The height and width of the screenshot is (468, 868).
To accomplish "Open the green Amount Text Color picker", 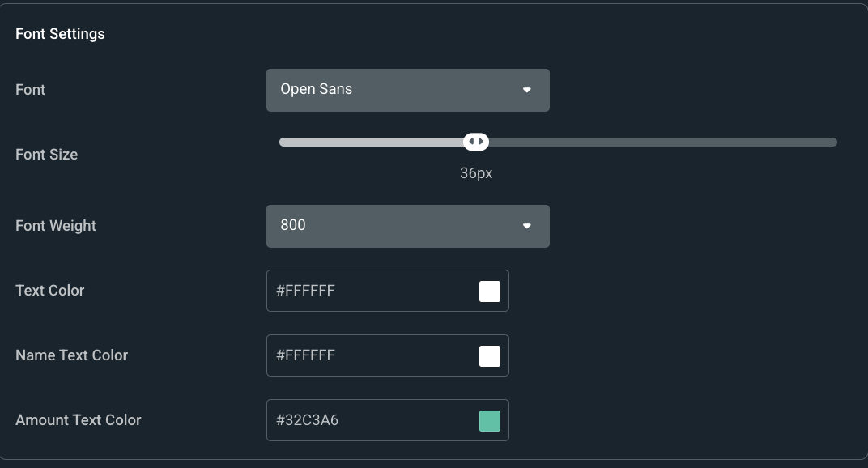I will point(489,420).
